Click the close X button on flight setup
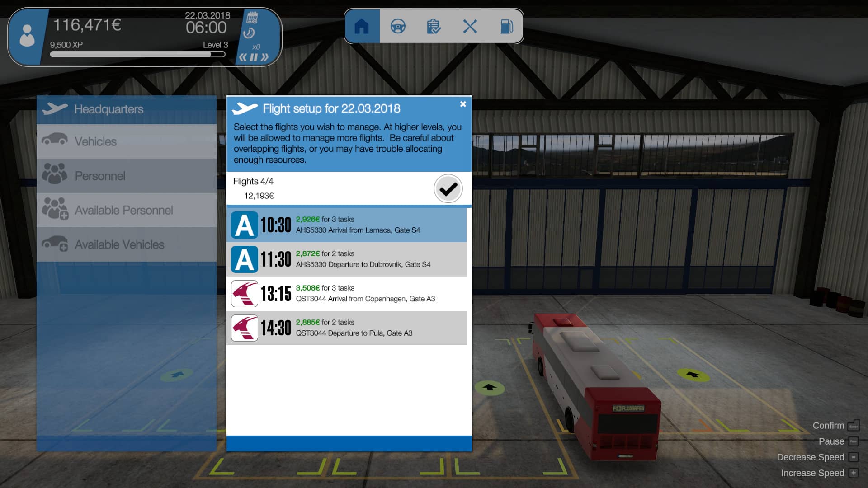 point(463,104)
